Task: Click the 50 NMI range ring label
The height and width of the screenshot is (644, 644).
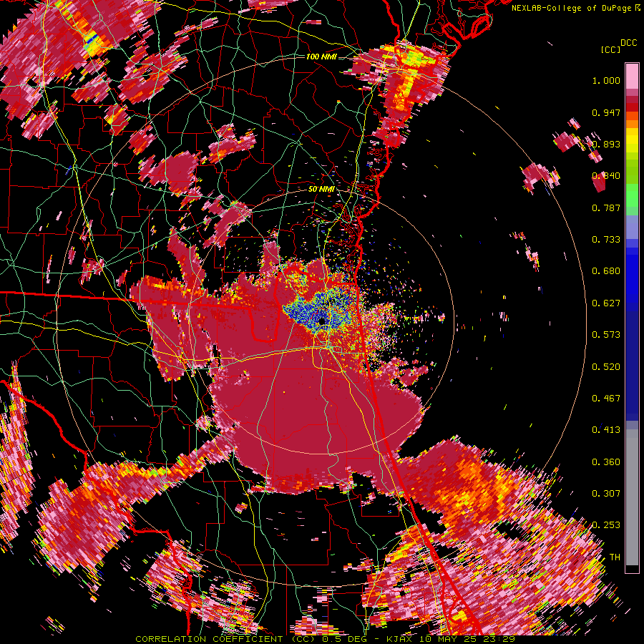Action: coord(321,189)
